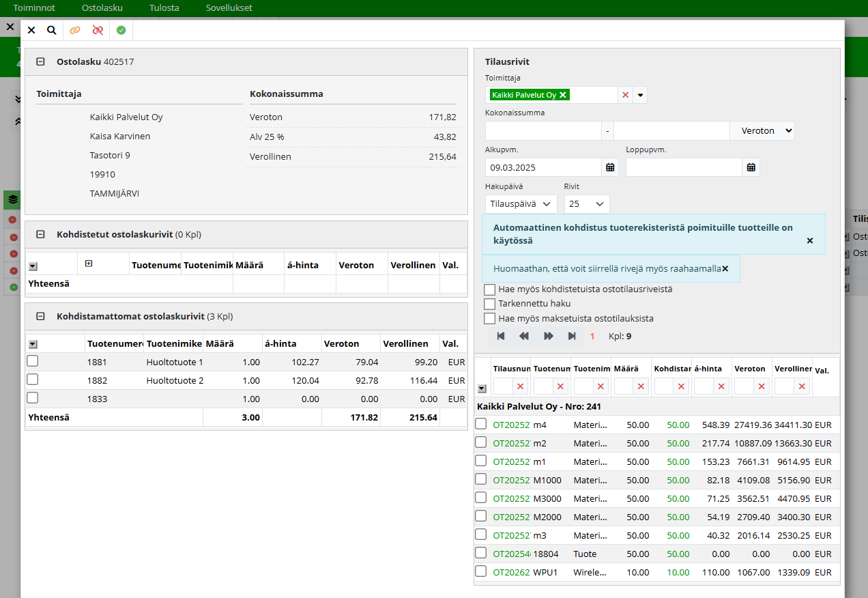Click the red unlink icon
The image size is (868, 598).
[98, 30]
